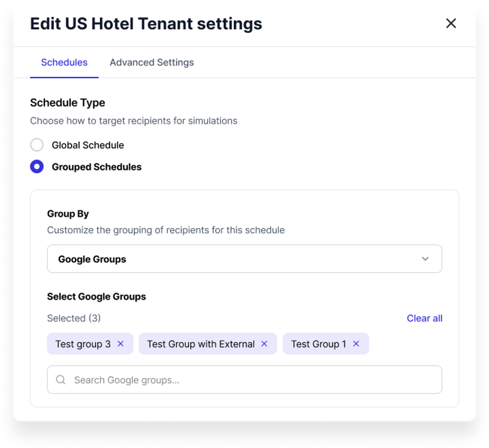This screenshot has width=489, height=448.
Task: Close the Edit Tenant settings dialog
Action: (451, 23)
